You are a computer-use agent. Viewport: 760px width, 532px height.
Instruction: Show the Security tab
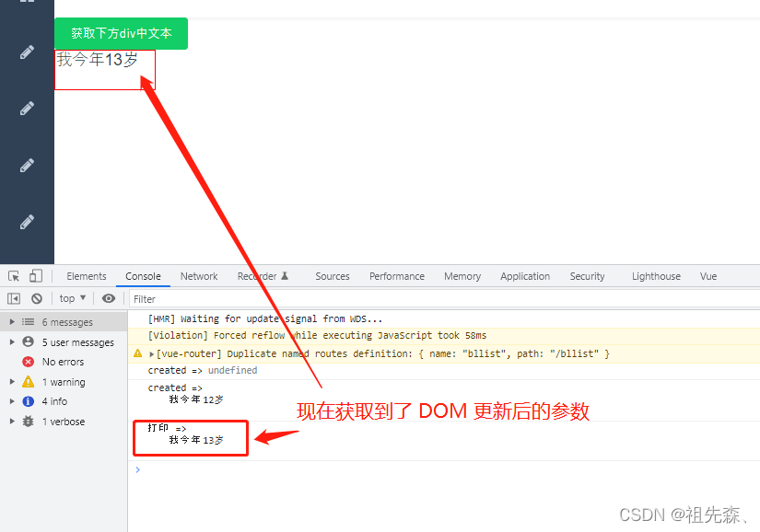[x=587, y=276]
